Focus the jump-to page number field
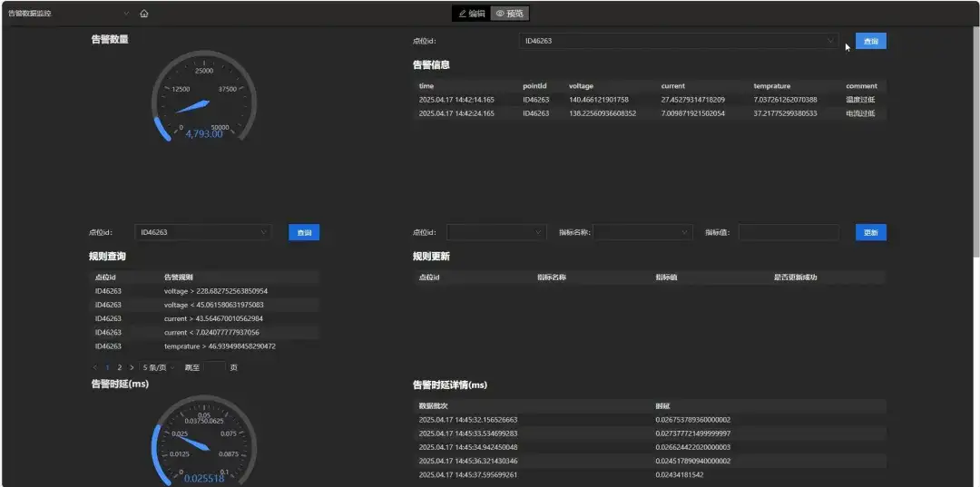 (214, 368)
